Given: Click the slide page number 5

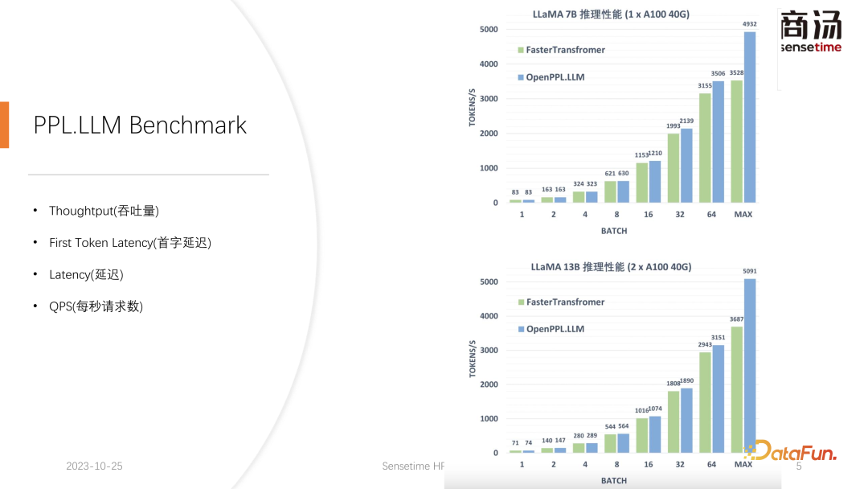Looking at the screenshot, I should (799, 466).
